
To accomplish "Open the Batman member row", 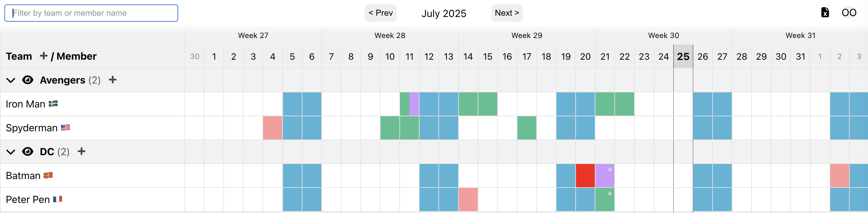I will click(x=23, y=176).
